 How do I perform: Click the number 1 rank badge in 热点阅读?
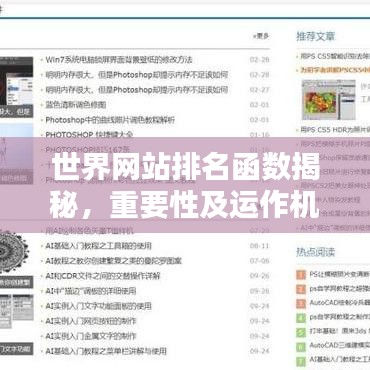(301, 275)
